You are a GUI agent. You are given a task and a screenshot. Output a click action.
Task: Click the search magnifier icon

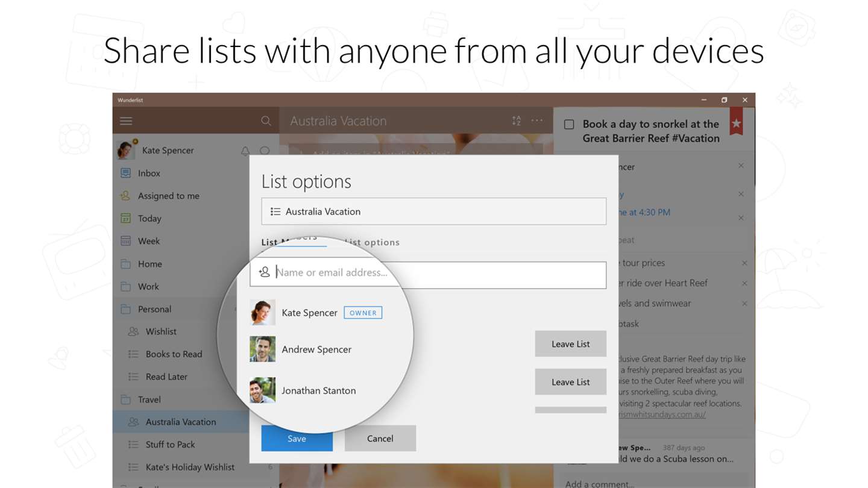(x=266, y=121)
